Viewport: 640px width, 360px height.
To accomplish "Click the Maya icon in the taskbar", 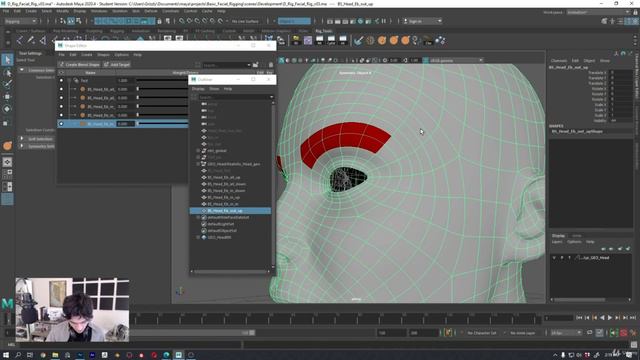I will tap(179, 355).
